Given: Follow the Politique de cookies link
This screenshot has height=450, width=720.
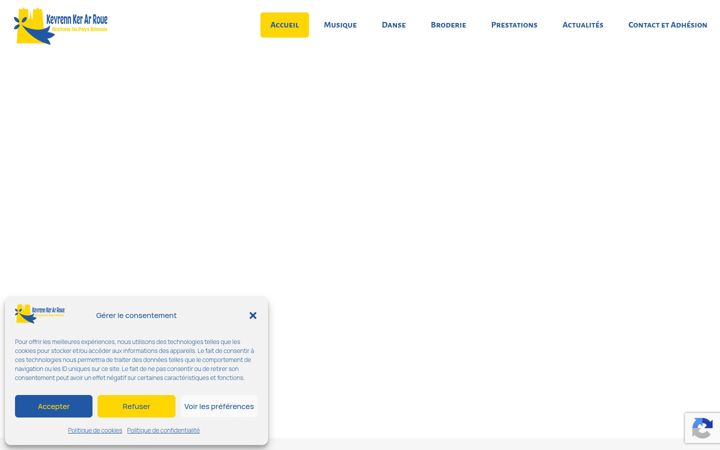Looking at the screenshot, I should coord(95,431).
